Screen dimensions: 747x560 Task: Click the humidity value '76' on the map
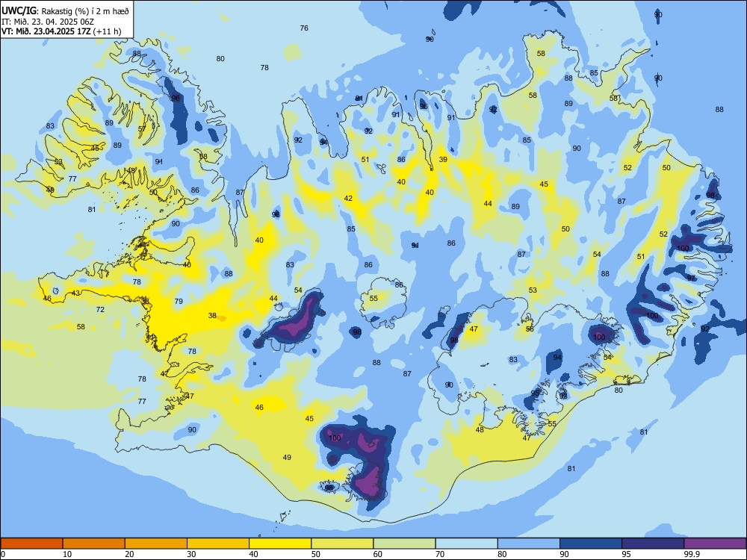pyautogui.click(x=304, y=28)
